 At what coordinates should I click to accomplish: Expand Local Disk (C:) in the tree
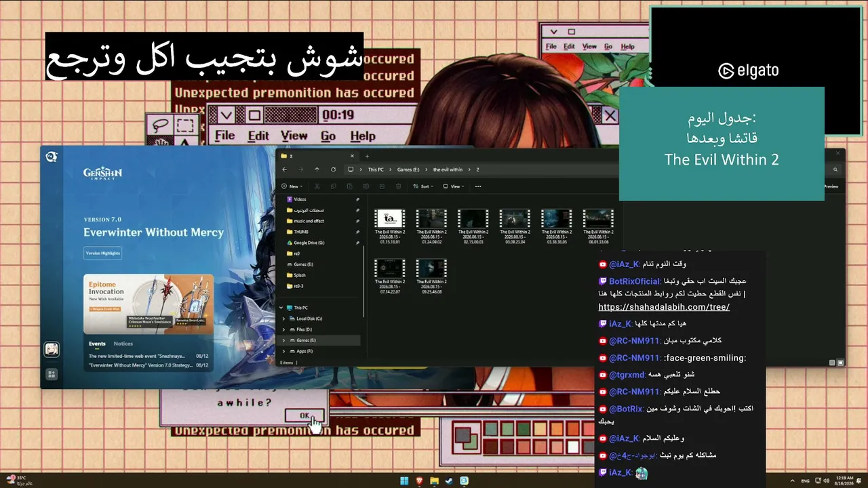(x=284, y=319)
